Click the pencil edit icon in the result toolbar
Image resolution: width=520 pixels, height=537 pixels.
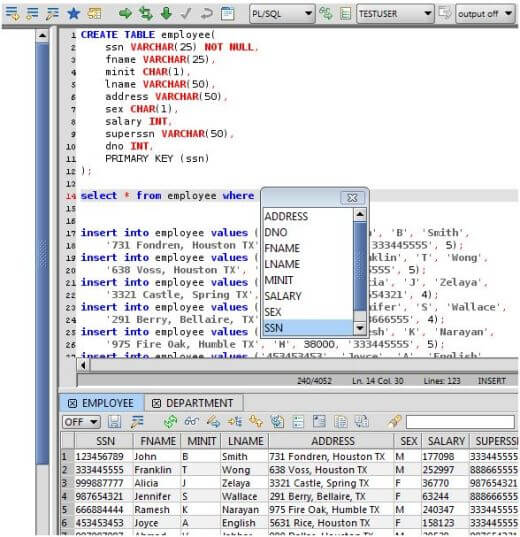[x=137, y=422]
